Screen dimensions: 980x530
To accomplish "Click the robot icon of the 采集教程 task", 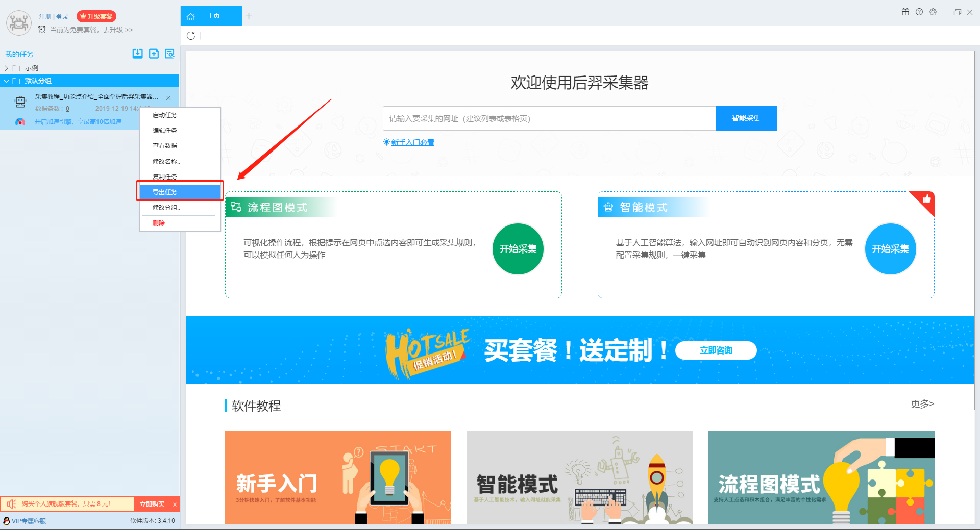I will pos(20,102).
